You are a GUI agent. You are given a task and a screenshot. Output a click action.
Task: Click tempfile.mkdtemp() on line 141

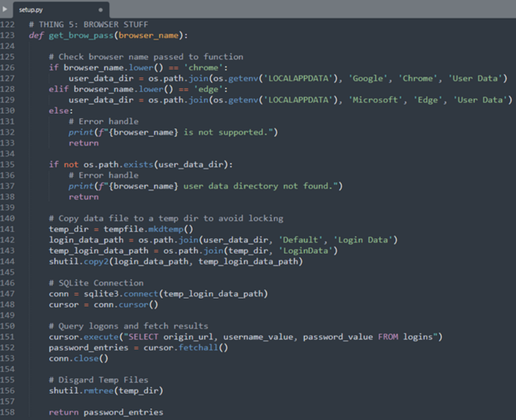point(148,229)
